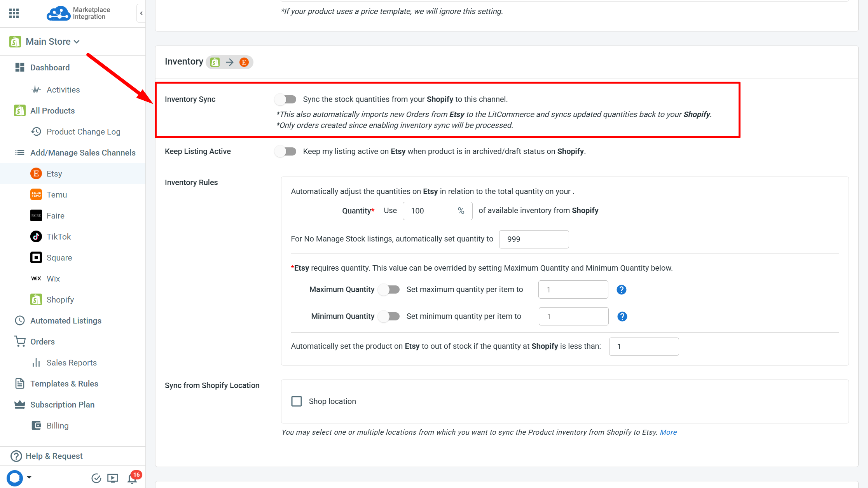Open help for Minimum Quantity
The width and height of the screenshot is (868, 488).
[622, 317]
